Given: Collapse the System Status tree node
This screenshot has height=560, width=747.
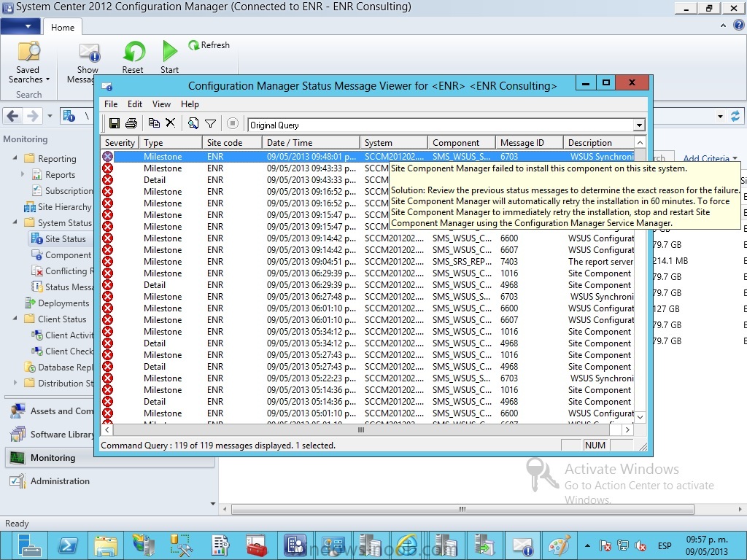Looking at the screenshot, I should point(15,222).
